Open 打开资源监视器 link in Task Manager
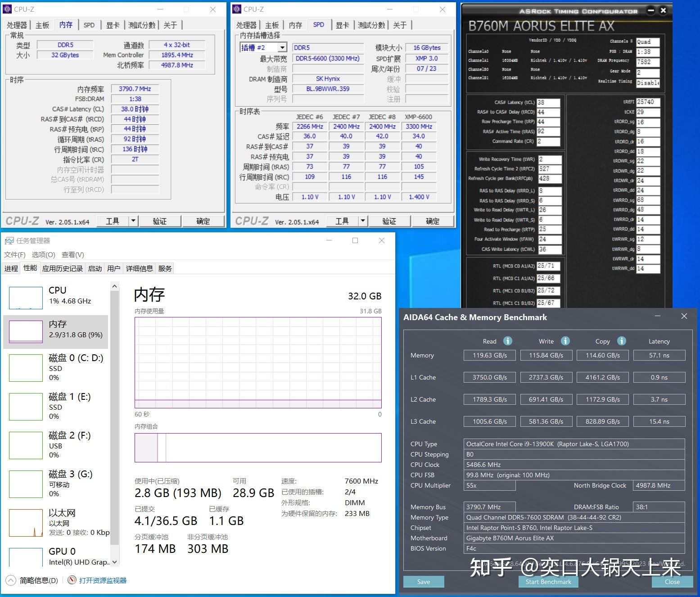 [103, 580]
